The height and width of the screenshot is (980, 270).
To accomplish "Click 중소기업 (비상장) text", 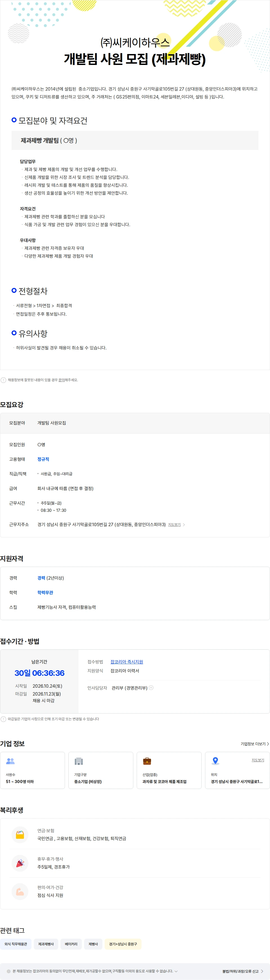I will click(x=88, y=781).
